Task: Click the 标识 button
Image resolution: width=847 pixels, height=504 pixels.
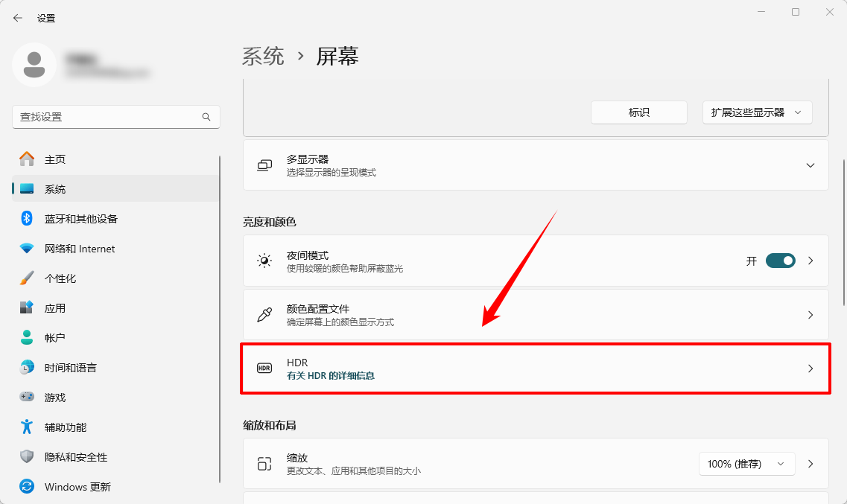Action: point(639,112)
